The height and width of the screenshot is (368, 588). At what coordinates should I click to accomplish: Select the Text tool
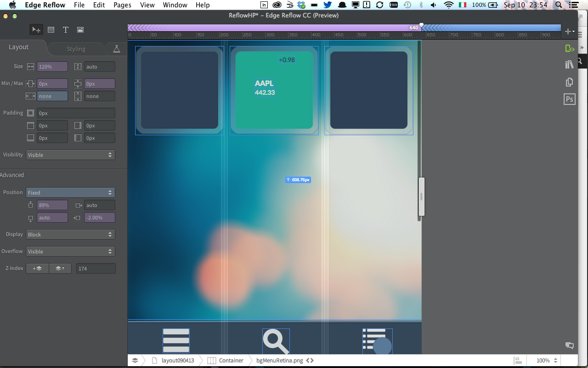[x=66, y=30]
